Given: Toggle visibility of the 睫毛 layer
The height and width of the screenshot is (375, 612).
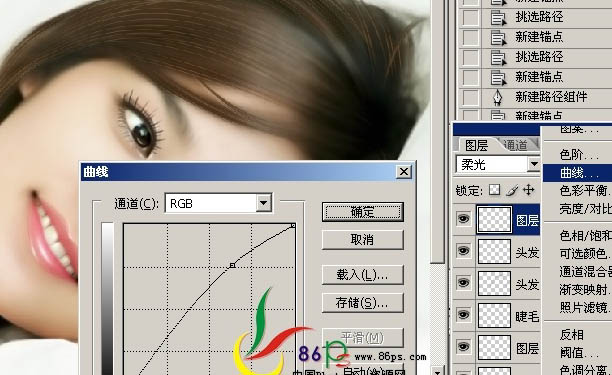Looking at the screenshot, I should 463,315.
